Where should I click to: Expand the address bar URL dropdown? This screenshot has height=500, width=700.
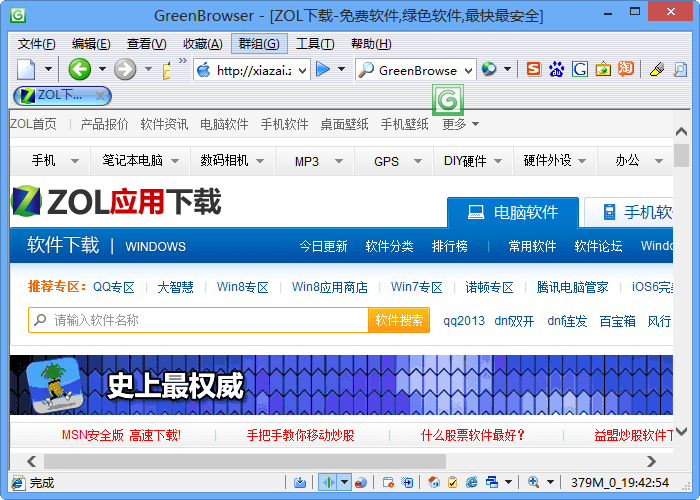click(302, 70)
